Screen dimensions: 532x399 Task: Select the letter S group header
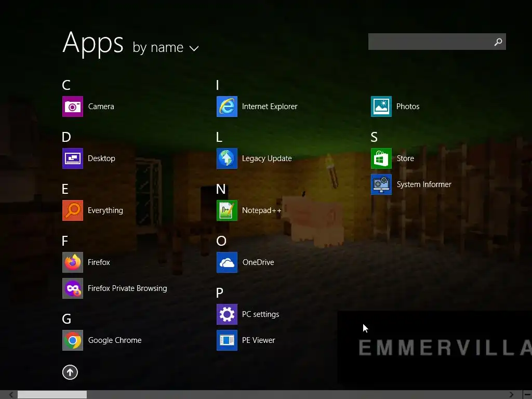tap(374, 137)
